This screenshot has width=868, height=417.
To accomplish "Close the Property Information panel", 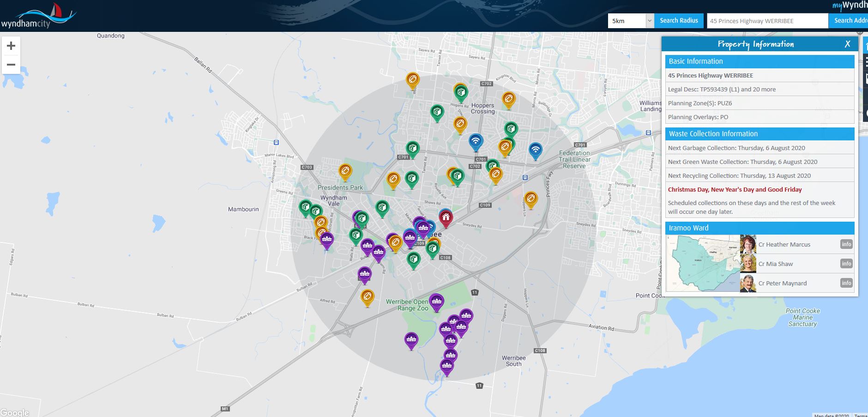I will click(847, 44).
